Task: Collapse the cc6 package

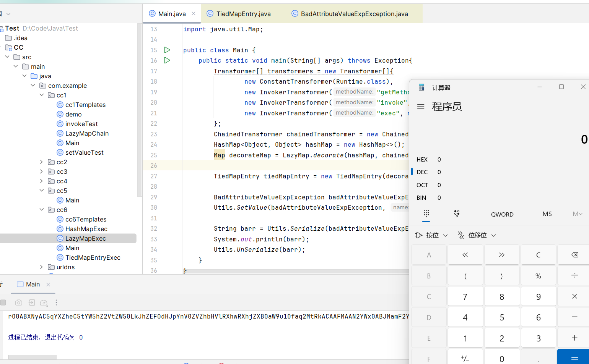Action: click(x=41, y=210)
